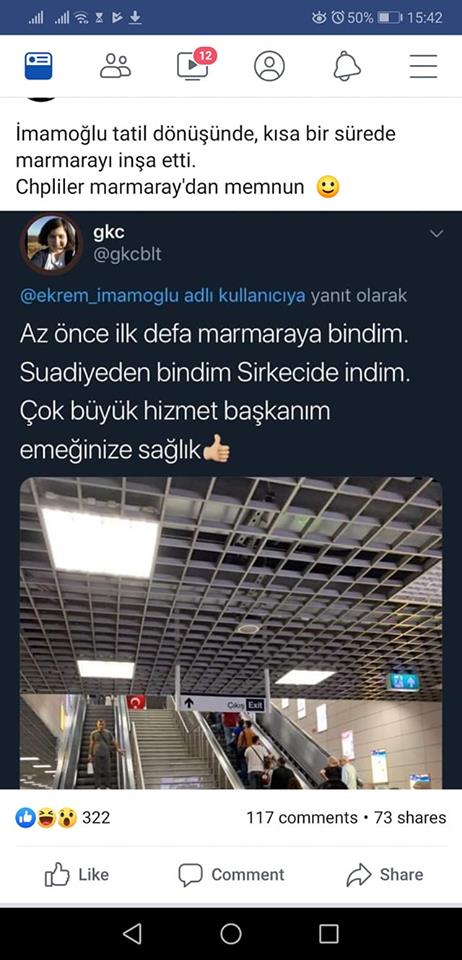Open the Marmaray station photo
This screenshot has width=462, height=960.
(231, 633)
